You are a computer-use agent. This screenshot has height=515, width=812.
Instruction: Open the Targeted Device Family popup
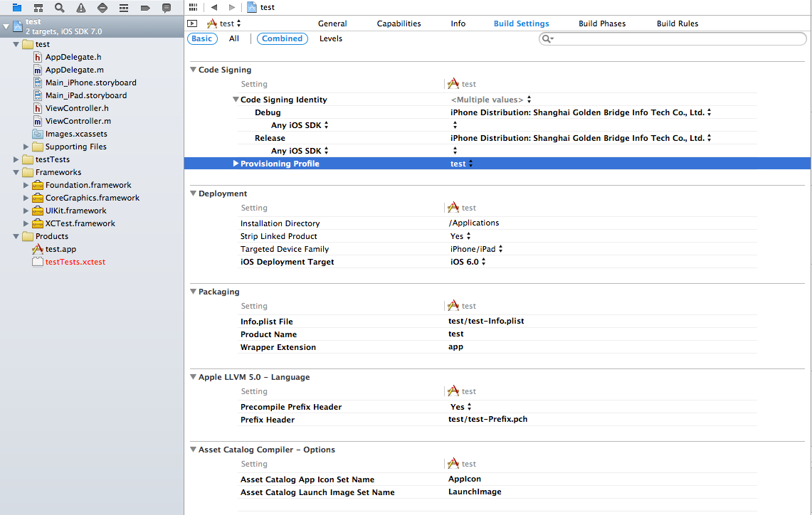coord(476,249)
